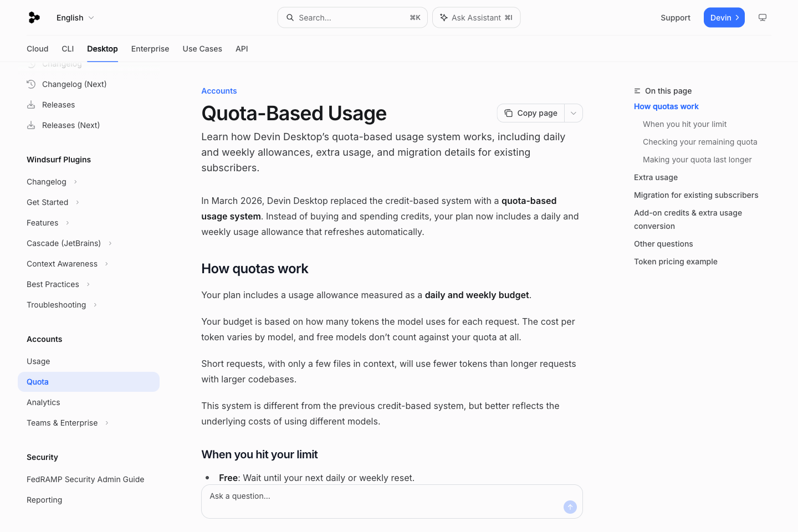This screenshot has height=532, width=798.
Task: Switch to the Enterprise tab
Action: pos(150,49)
